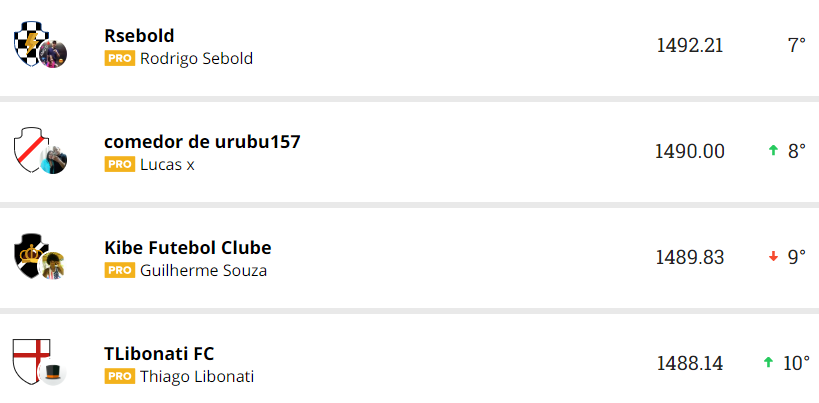
Task: Click the 1490.00 score value
Action: click(x=689, y=151)
